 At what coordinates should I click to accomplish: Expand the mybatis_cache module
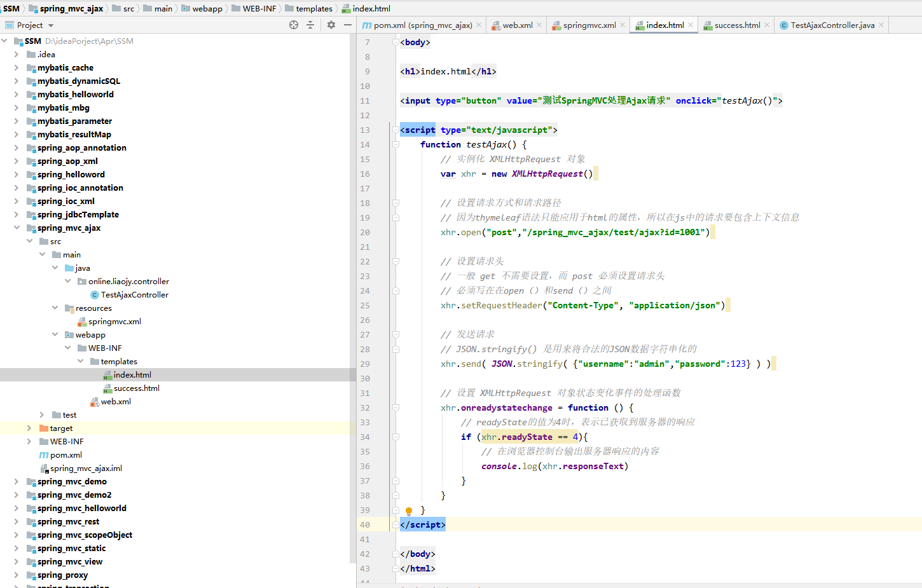tap(17, 67)
